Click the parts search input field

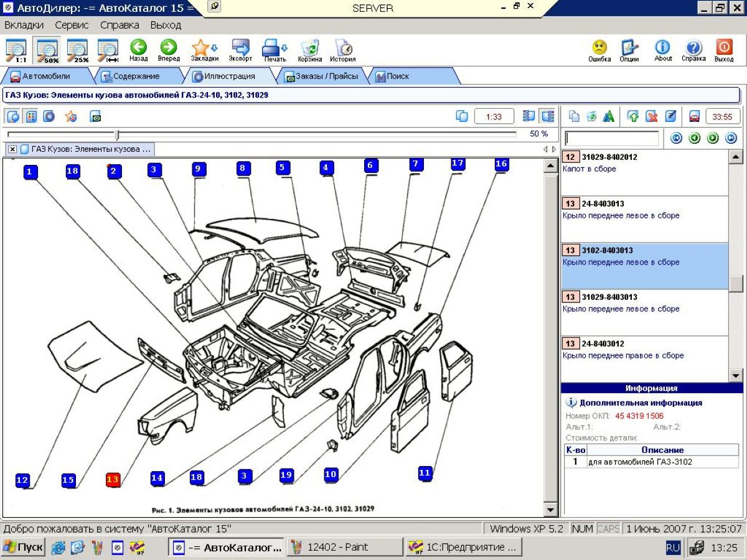click(x=611, y=138)
